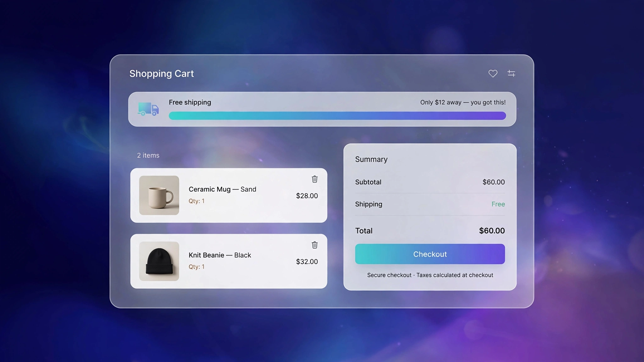The width and height of the screenshot is (644, 362).
Task: Click the Total label in the summary
Action: (x=364, y=231)
